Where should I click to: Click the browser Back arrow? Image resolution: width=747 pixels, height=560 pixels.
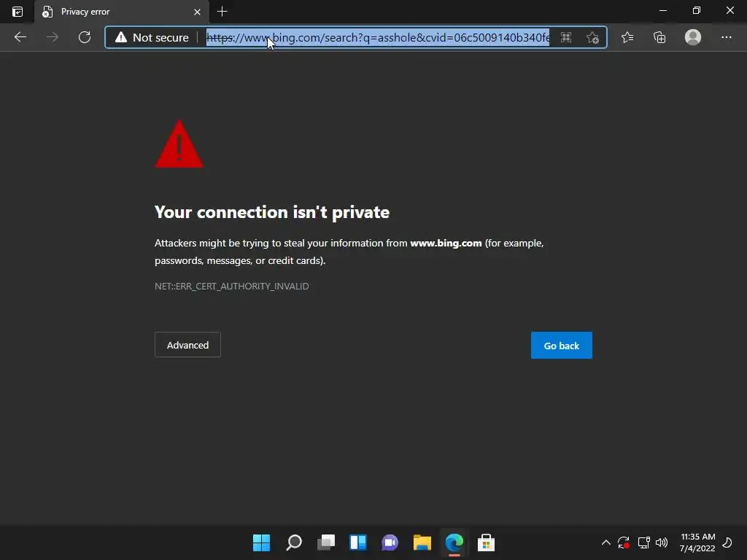(x=20, y=37)
